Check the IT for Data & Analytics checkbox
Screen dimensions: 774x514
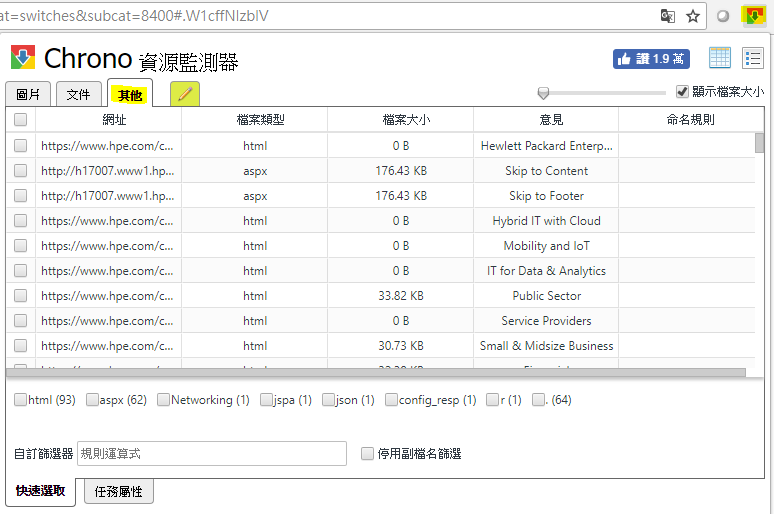(x=21, y=271)
